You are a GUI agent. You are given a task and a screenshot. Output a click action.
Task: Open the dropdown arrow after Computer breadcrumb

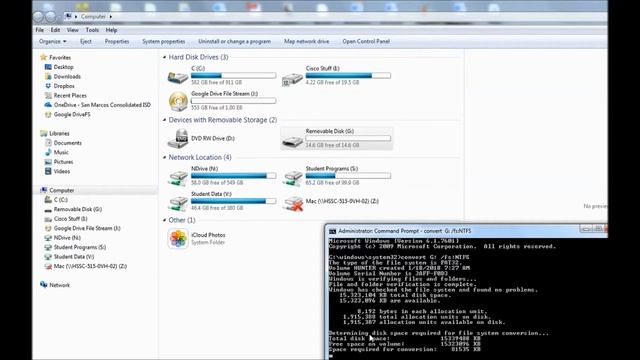111,16
